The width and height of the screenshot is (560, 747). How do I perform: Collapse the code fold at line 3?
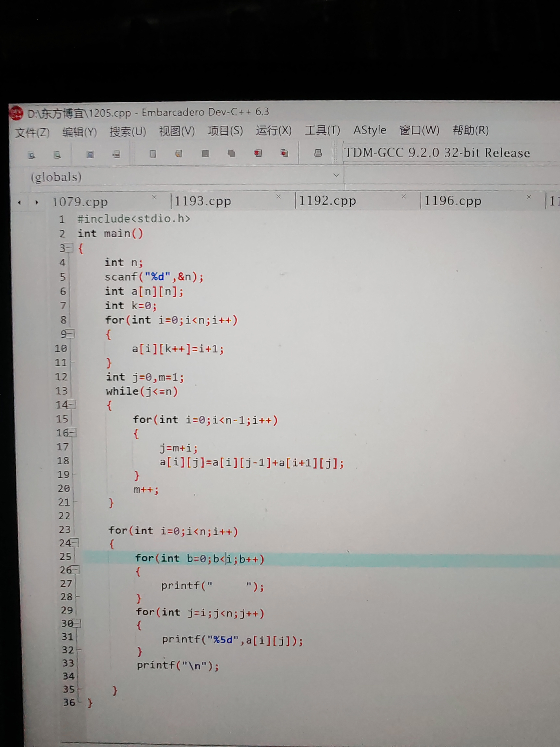[x=69, y=248]
